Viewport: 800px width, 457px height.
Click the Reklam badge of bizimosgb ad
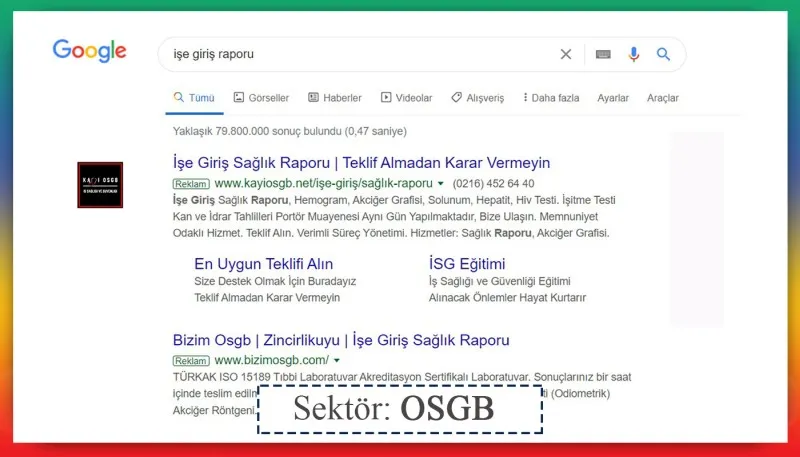tap(191, 361)
